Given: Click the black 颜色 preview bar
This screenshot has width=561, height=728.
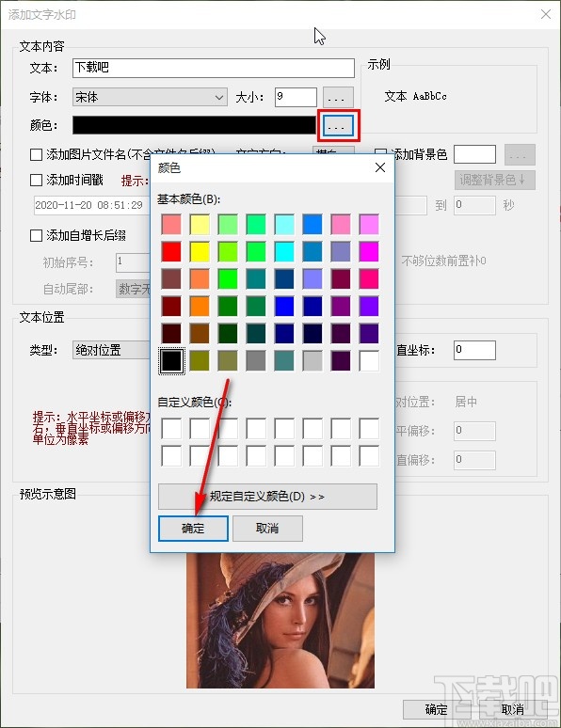Looking at the screenshot, I should point(194,125).
